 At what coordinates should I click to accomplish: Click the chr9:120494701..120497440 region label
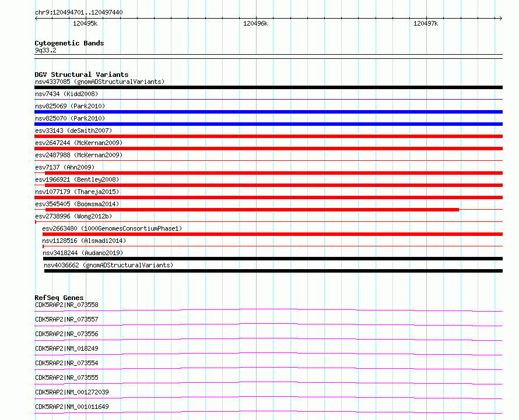[79, 12]
